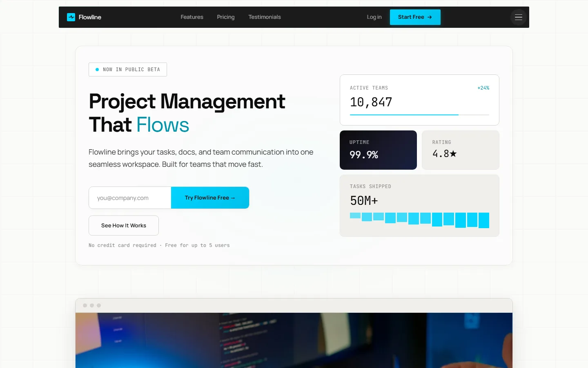Click the arrow on Start Free button
This screenshot has height=368, width=588.
tap(430, 17)
